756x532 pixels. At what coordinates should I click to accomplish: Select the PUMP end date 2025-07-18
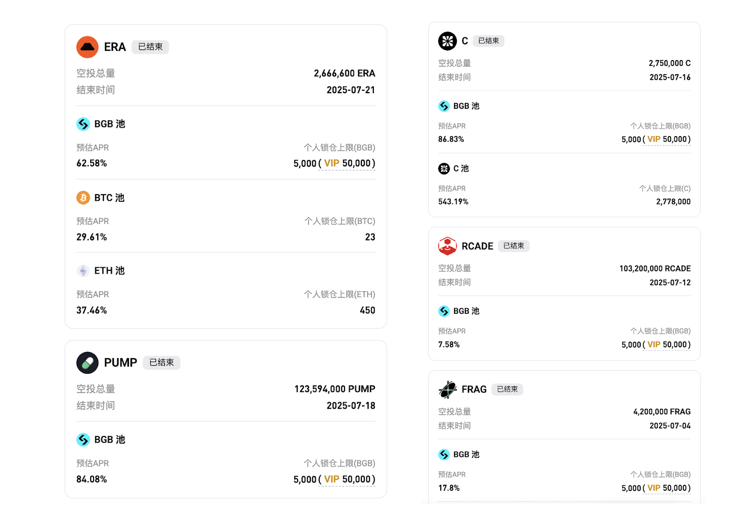(351, 405)
